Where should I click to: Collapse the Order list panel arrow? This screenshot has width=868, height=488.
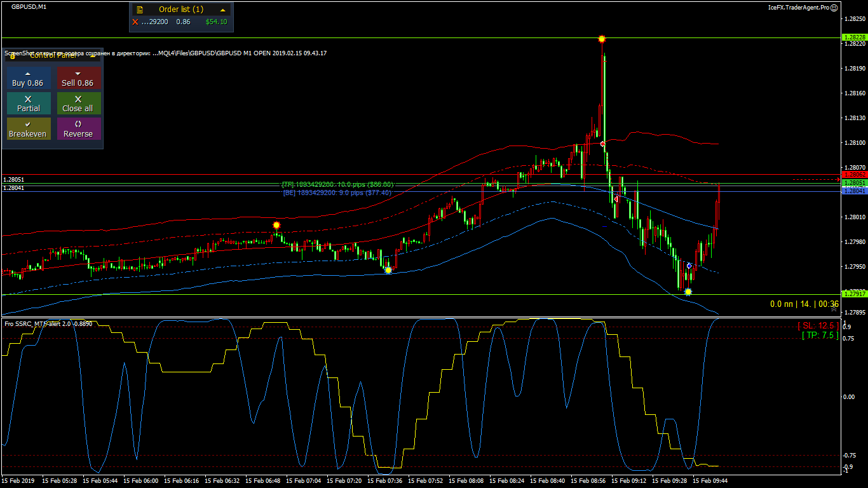[222, 10]
